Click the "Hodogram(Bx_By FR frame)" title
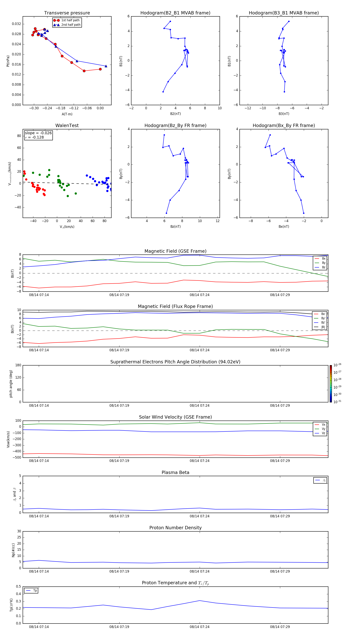Viewport: 351px width, 644px height. click(284, 125)
